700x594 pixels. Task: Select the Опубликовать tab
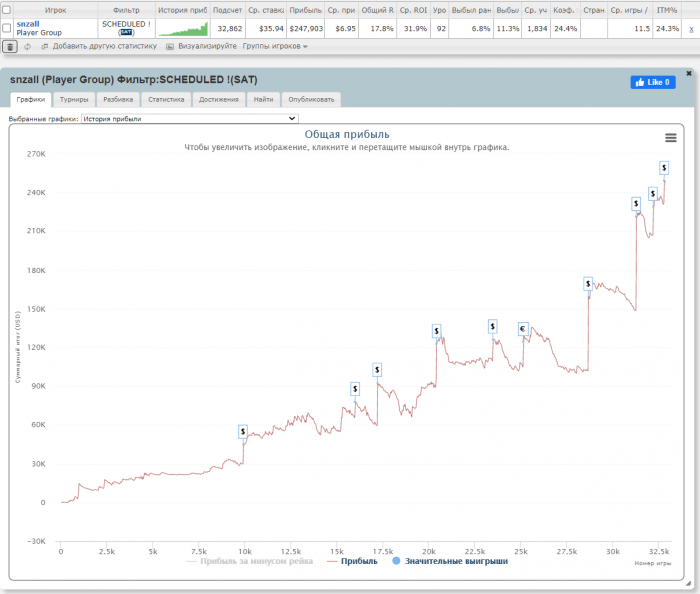(311, 100)
